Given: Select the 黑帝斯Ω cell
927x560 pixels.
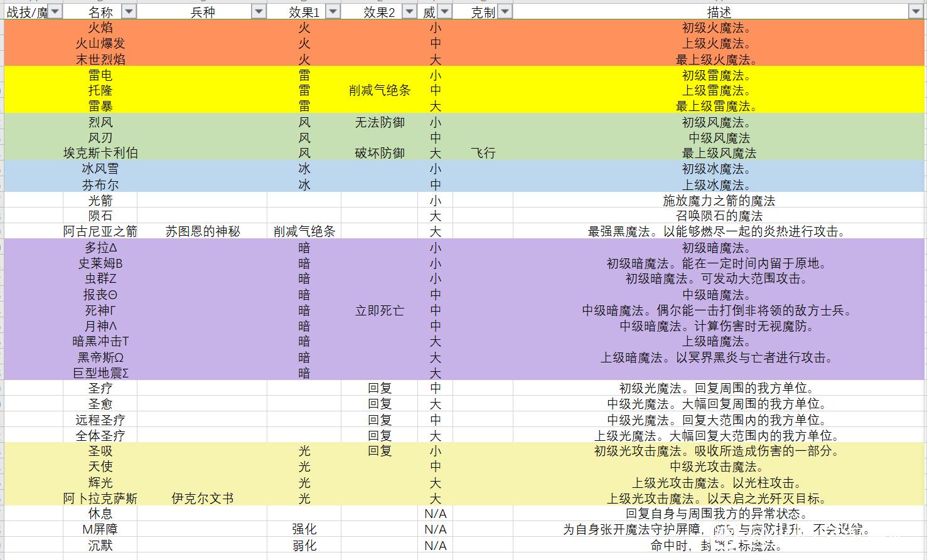Looking at the screenshot, I should (100, 357).
